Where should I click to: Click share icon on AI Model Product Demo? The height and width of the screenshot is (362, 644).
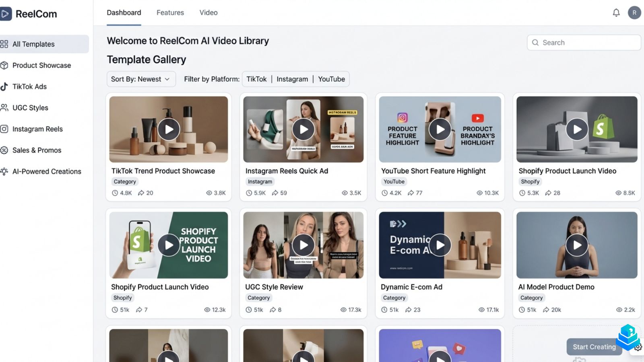[x=546, y=310]
